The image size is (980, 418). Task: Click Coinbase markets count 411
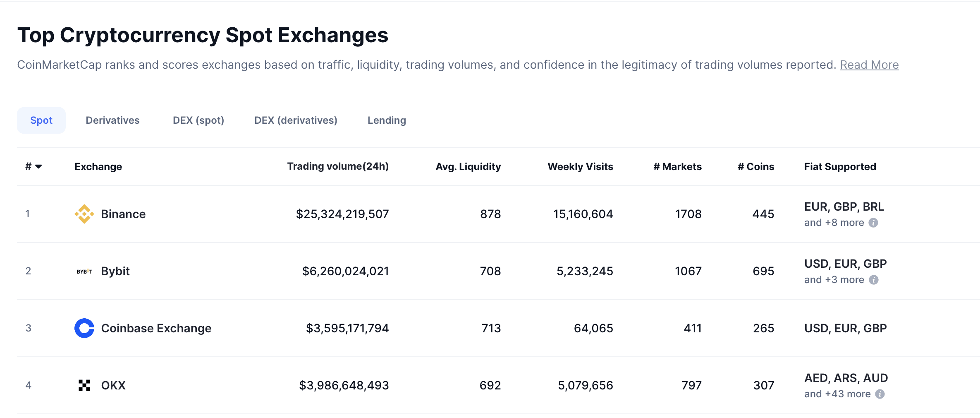[693, 328]
